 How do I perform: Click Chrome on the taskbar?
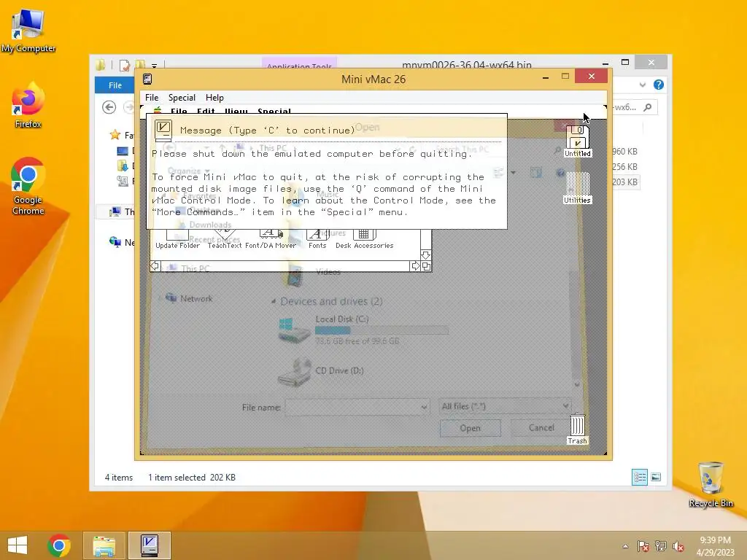pyautogui.click(x=59, y=545)
